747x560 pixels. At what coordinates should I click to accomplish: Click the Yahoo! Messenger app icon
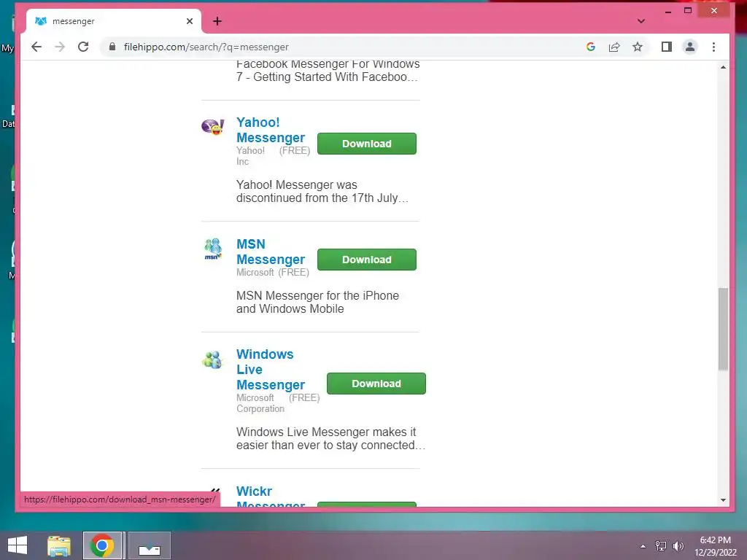click(x=212, y=127)
